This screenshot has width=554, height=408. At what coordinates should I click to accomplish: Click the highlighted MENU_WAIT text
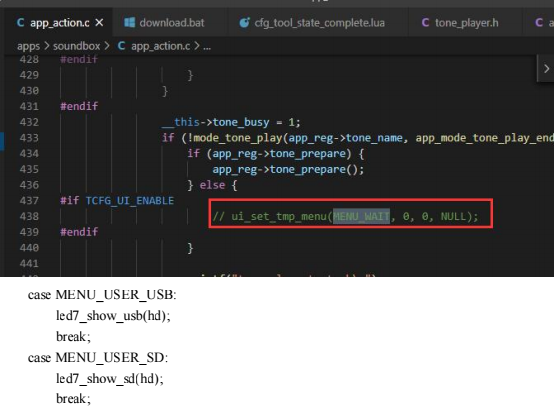[x=361, y=216]
